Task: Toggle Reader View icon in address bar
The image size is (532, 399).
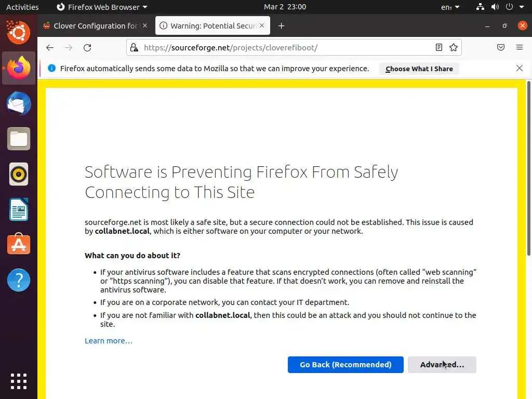Action: 439,48
